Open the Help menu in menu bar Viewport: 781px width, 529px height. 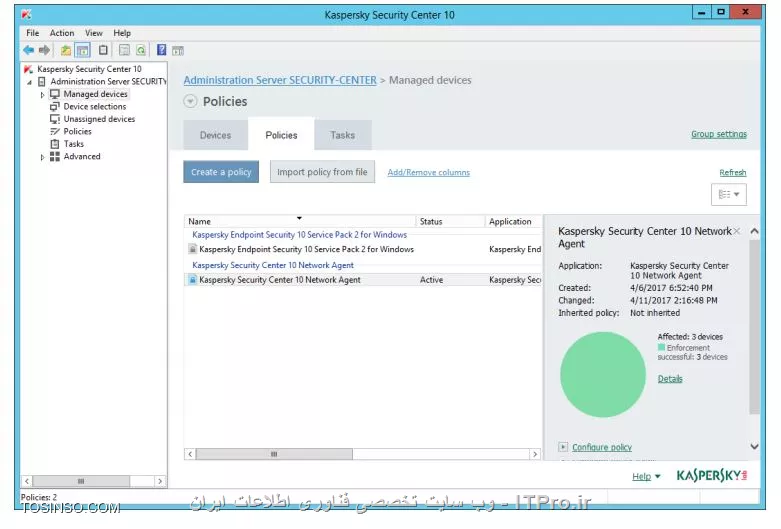click(x=122, y=33)
